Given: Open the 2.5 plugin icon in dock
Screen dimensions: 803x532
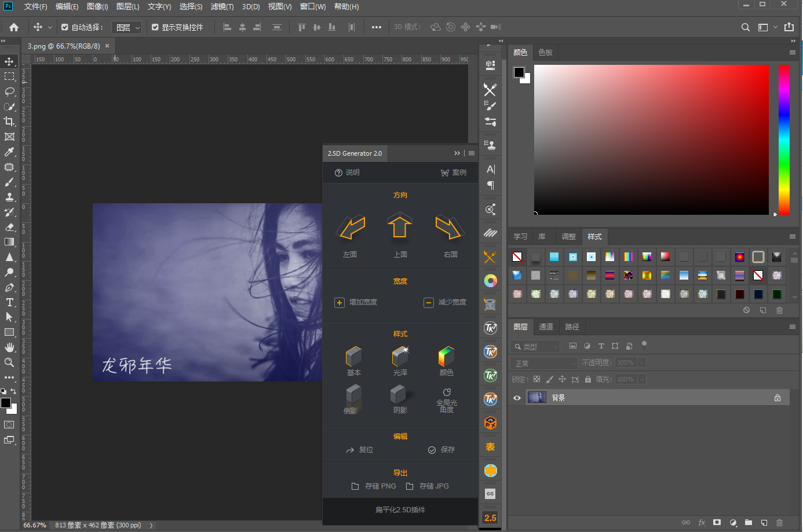Looking at the screenshot, I should (490, 518).
